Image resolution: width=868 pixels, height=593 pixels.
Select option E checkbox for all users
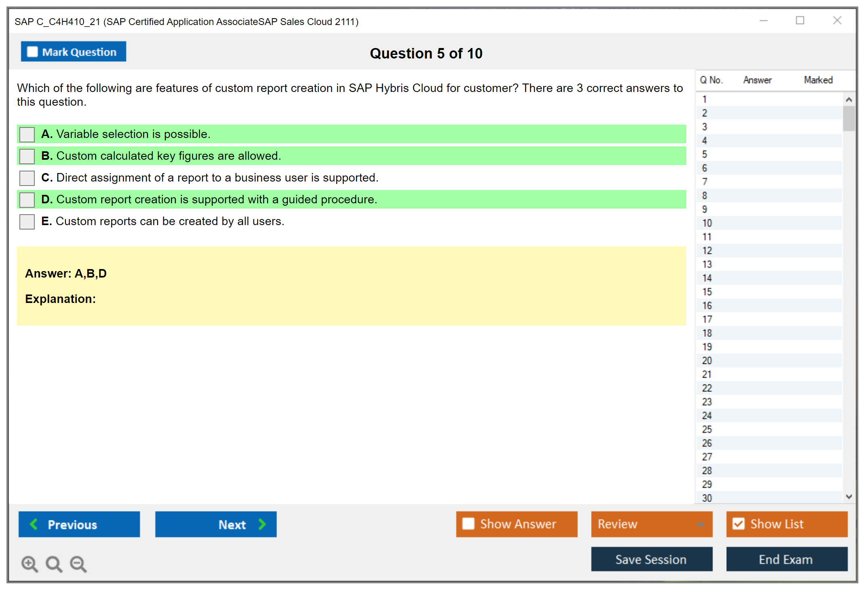[27, 221]
